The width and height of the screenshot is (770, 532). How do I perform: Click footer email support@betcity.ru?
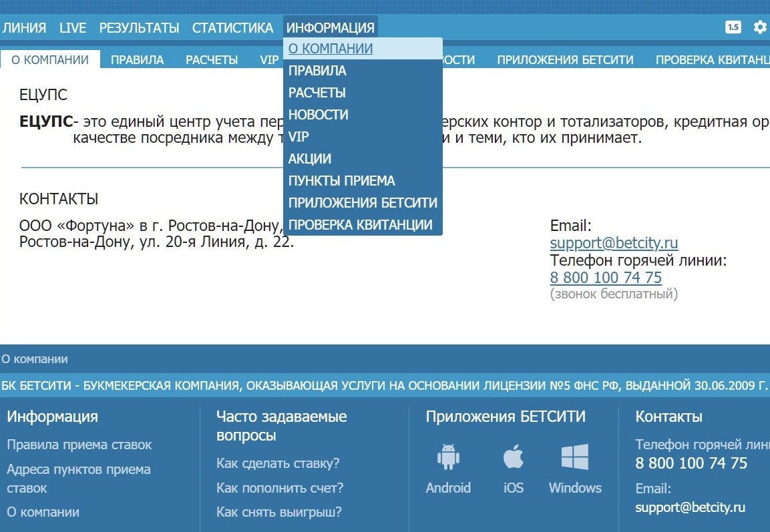click(690, 507)
